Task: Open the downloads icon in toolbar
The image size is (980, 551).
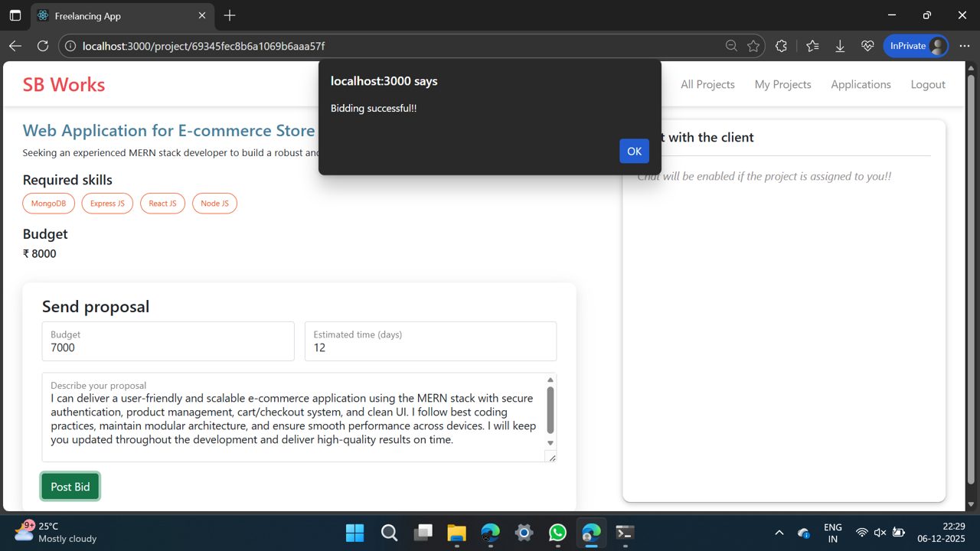Action: (x=840, y=46)
